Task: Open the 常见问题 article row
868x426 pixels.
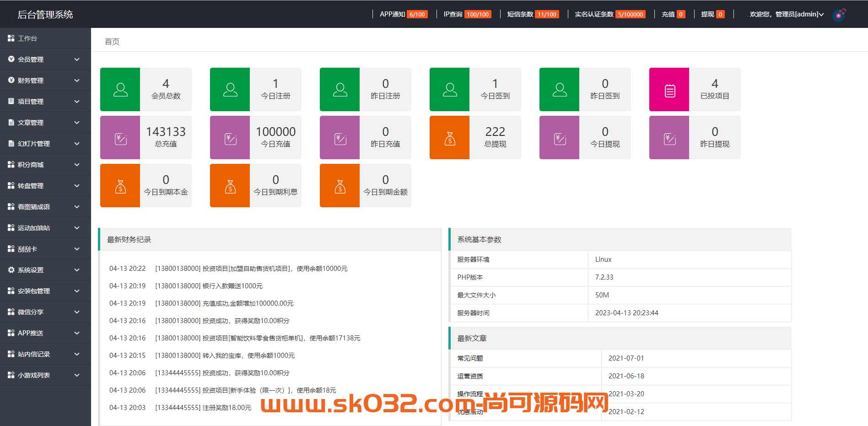Action: pos(620,358)
